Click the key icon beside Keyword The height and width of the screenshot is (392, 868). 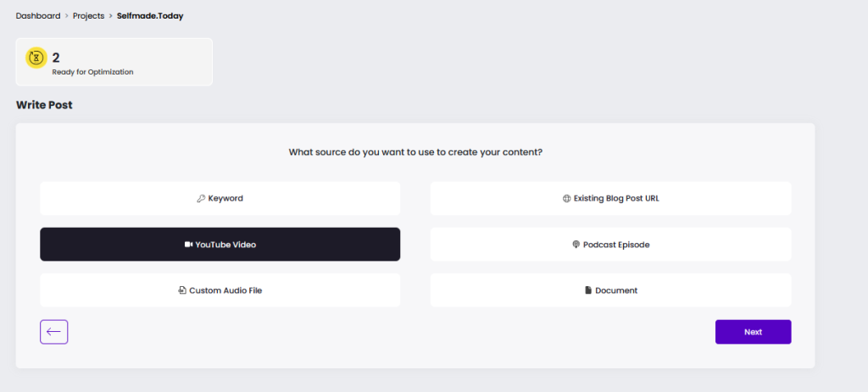pyautogui.click(x=201, y=198)
